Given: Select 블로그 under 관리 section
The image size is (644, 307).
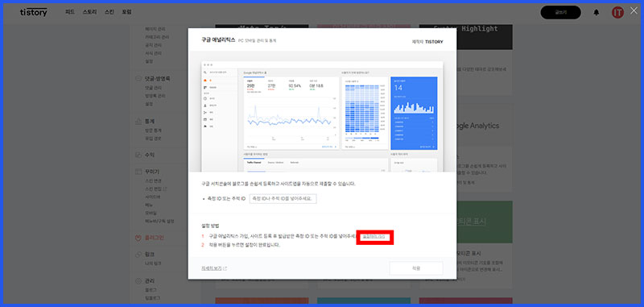Looking at the screenshot, I should click(x=151, y=290).
